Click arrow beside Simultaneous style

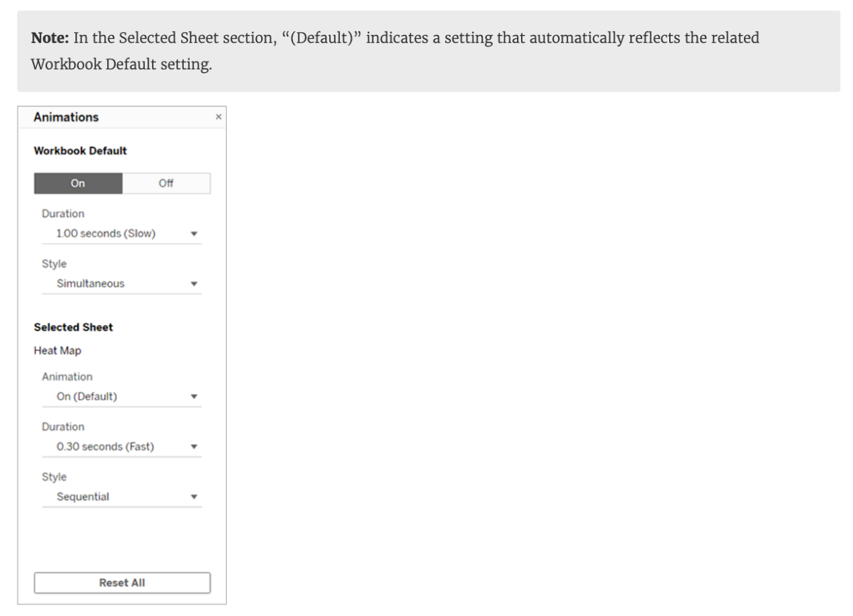click(194, 284)
